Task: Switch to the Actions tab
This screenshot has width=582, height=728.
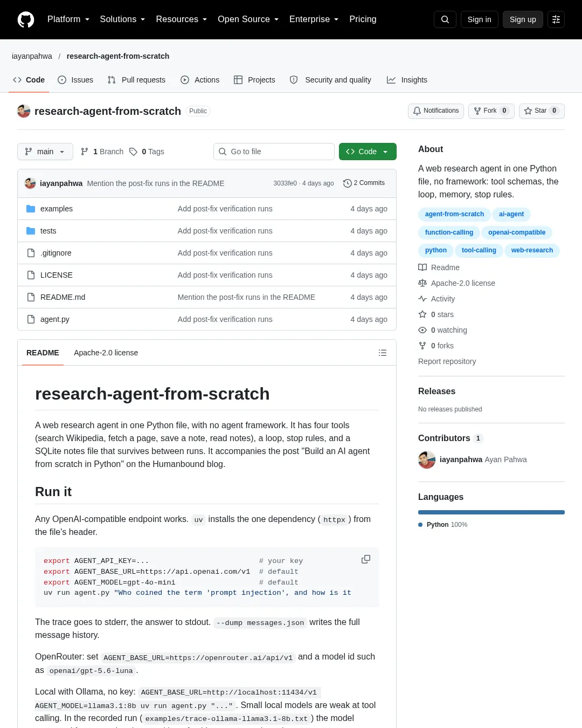Action: [x=200, y=80]
